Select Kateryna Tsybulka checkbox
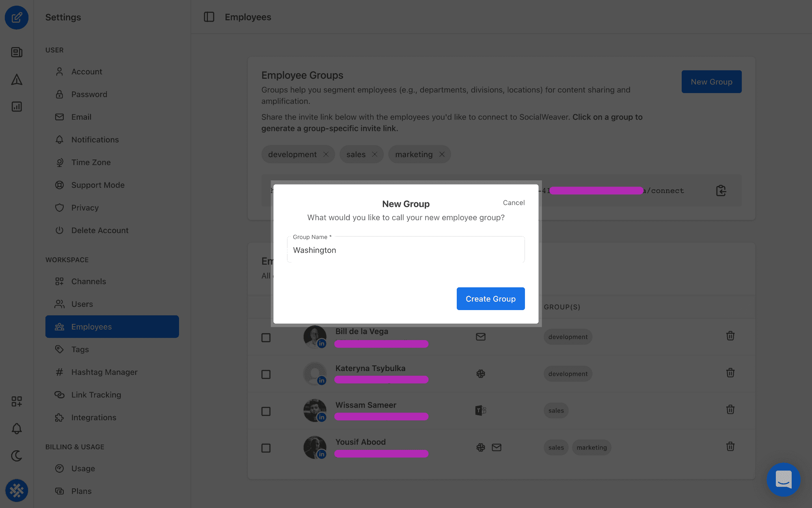 [266, 374]
